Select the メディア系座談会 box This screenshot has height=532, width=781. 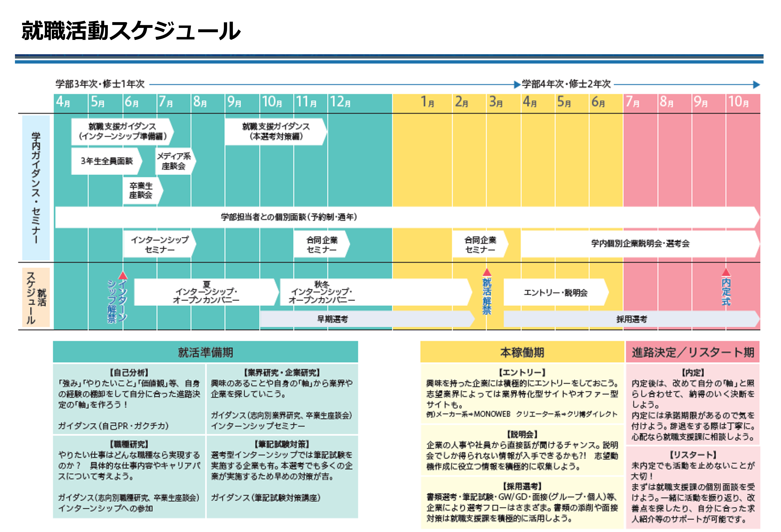[x=174, y=161]
